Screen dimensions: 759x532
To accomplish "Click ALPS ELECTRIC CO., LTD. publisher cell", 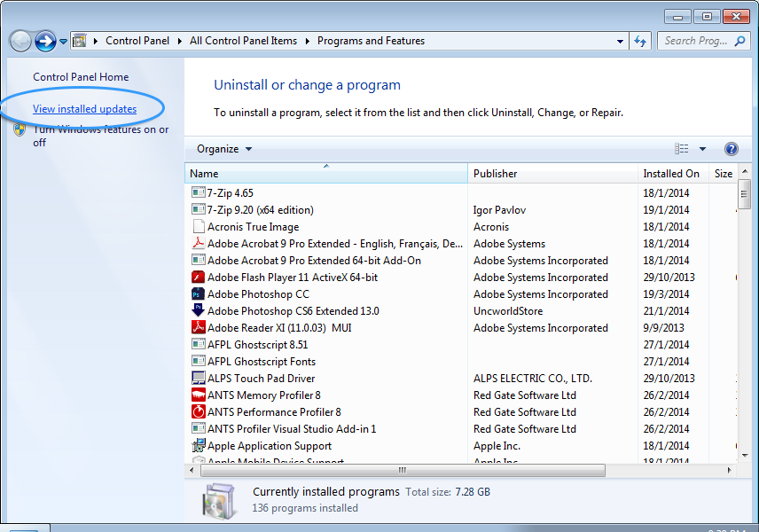I will pos(533,378).
